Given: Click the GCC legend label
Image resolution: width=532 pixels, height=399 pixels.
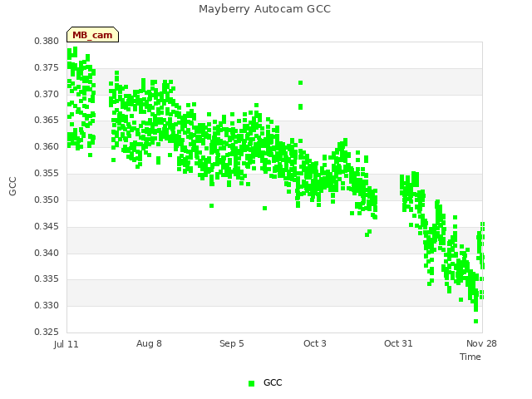Looking at the screenshot, I should (273, 382).
